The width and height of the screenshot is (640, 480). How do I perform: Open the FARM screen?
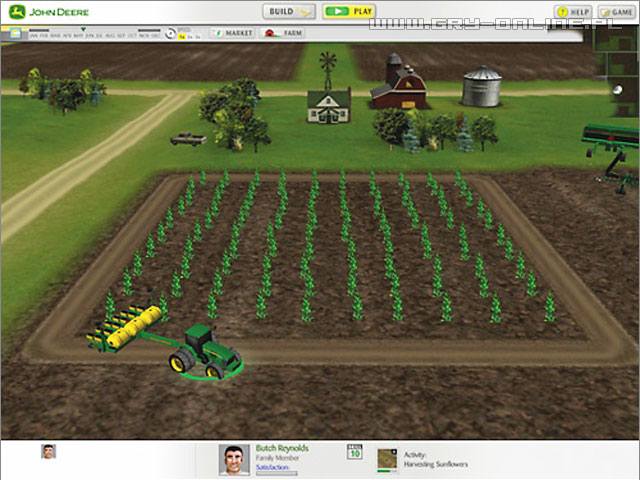click(284, 33)
